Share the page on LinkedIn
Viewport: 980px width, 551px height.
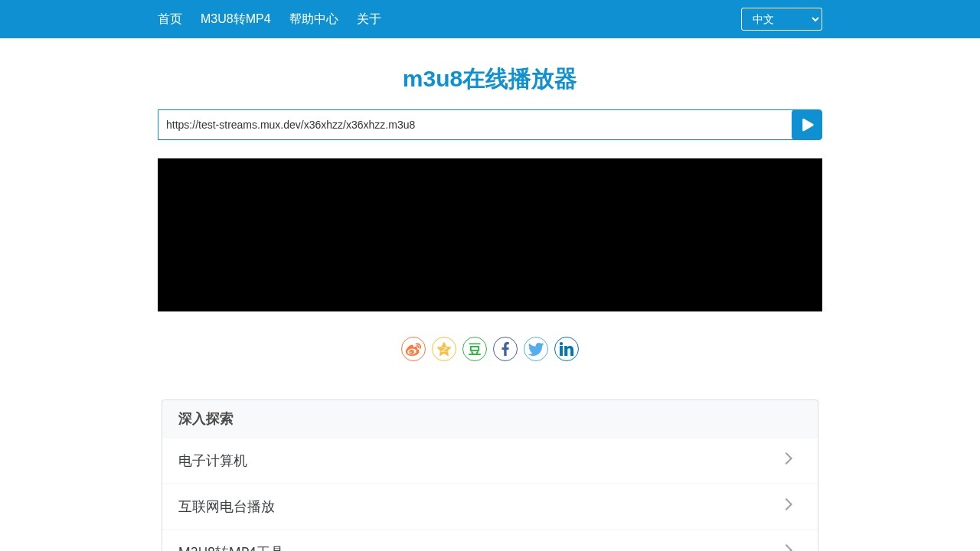click(567, 349)
